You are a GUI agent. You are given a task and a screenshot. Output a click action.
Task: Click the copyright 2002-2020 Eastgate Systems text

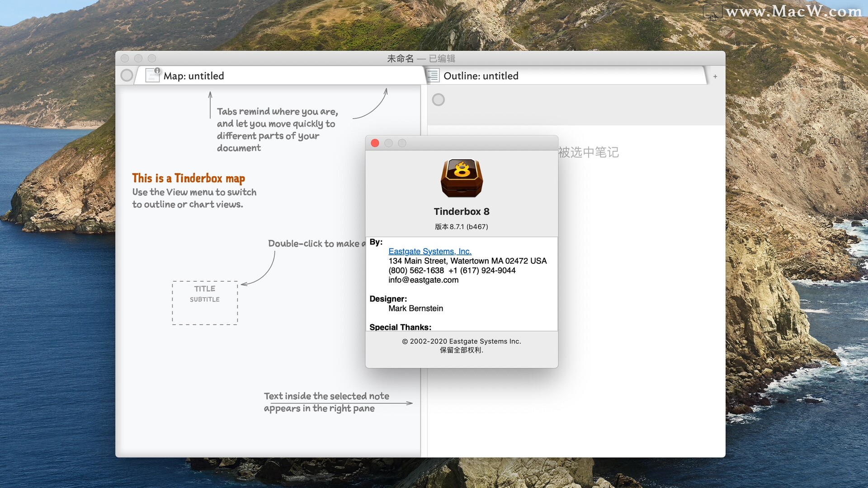(462, 342)
